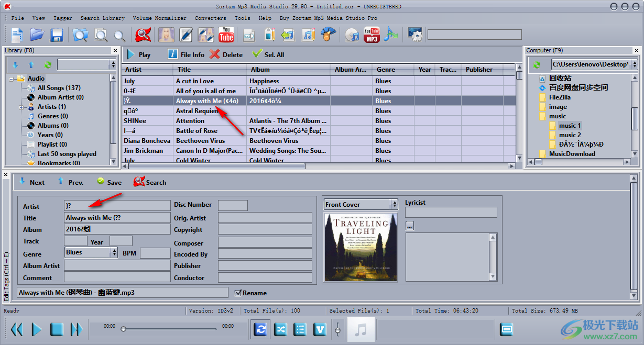This screenshot has height=345, width=644.
Task: Click the YouTube MP3 converter icon
Action: [x=372, y=35]
